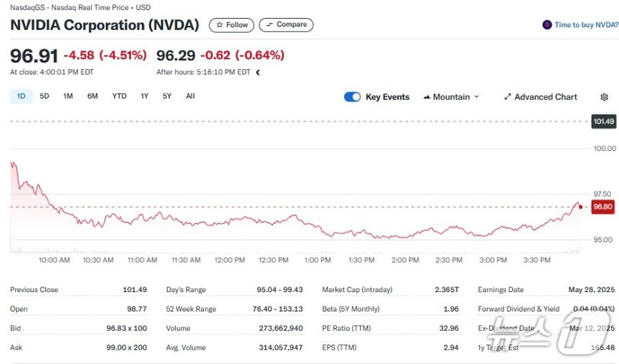
Task: Click the red 96.80 current price label
Action: pyautogui.click(x=603, y=206)
